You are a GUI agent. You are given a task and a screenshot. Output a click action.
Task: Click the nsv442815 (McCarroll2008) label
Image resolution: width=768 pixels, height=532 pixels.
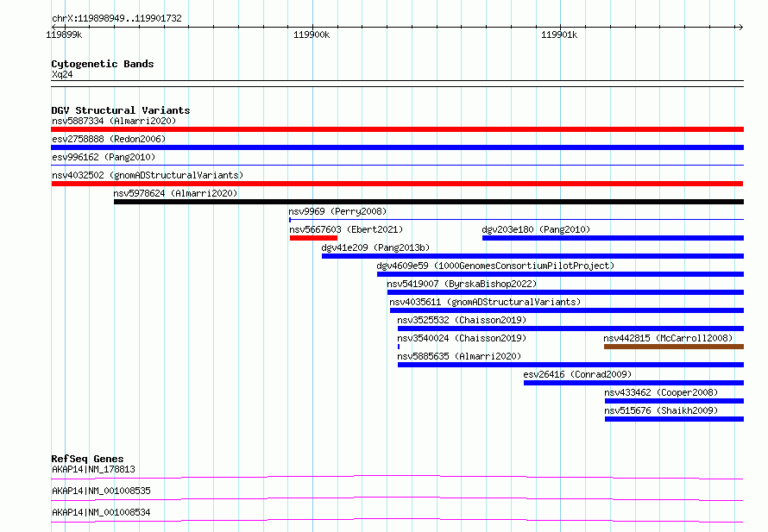click(x=668, y=338)
